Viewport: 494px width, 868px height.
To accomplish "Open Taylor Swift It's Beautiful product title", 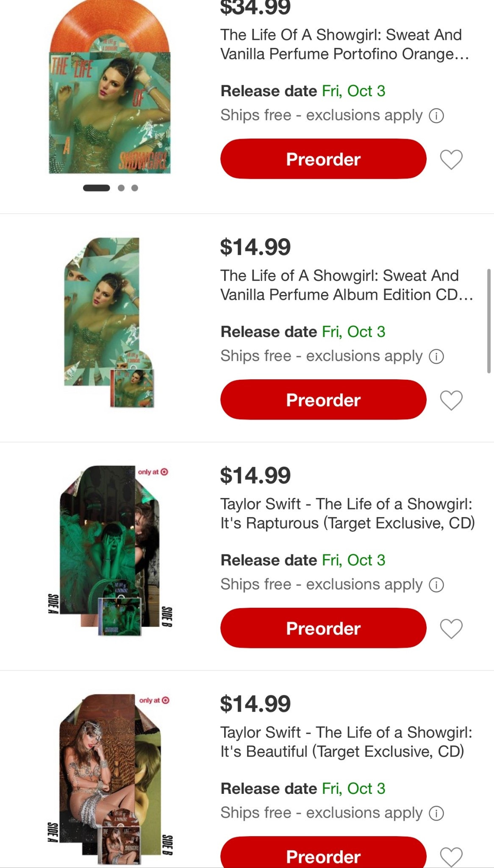I will pyautogui.click(x=346, y=742).
